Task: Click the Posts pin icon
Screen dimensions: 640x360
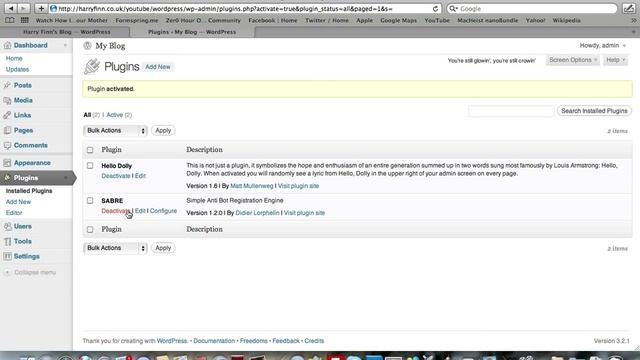Action: coord(7,85)
